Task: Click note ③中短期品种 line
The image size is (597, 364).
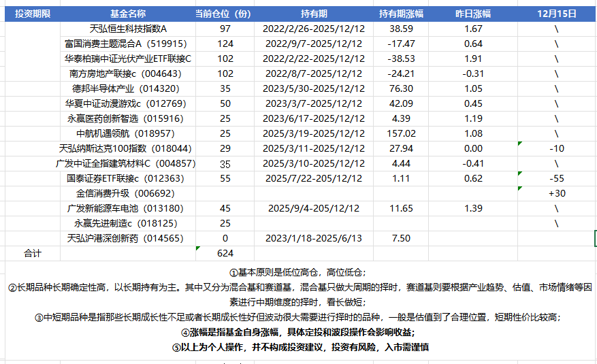Action: [297, 317]
